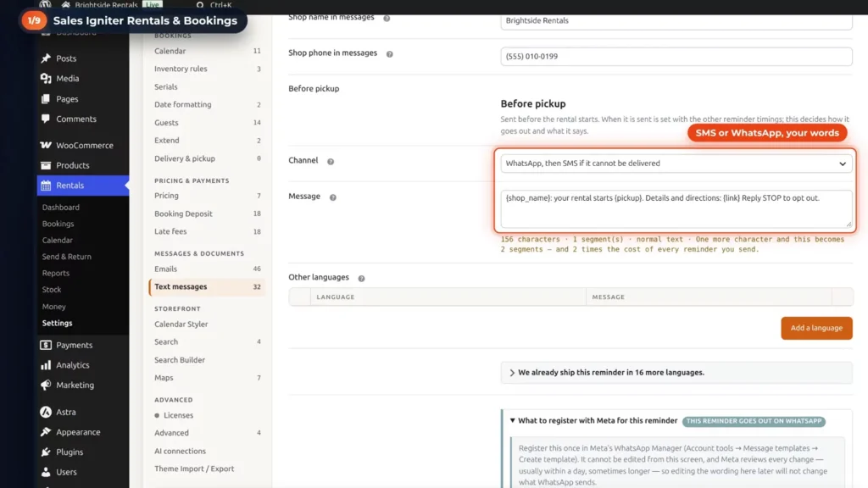
Task: Click the Astra theme logo icon
Action: (46, 413)
